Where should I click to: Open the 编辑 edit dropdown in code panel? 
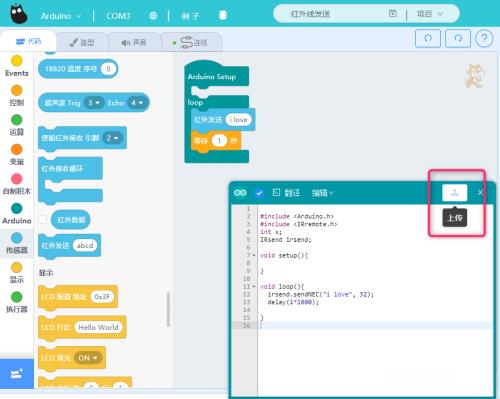pos(322,193)
